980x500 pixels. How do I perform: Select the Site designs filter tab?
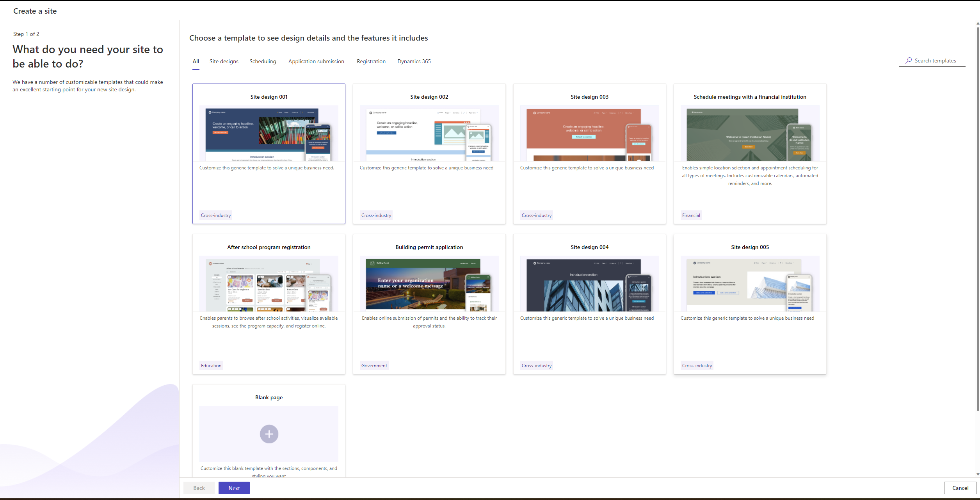(224, 61)
